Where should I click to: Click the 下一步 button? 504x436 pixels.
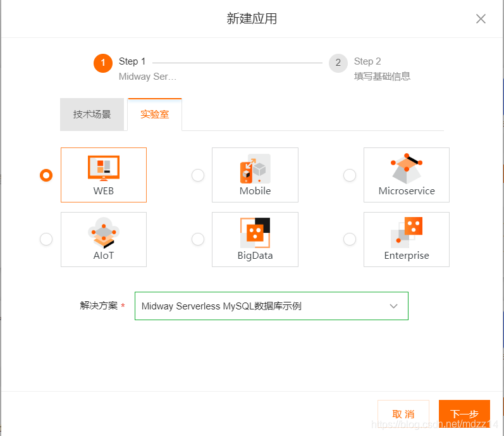point(464,414)
